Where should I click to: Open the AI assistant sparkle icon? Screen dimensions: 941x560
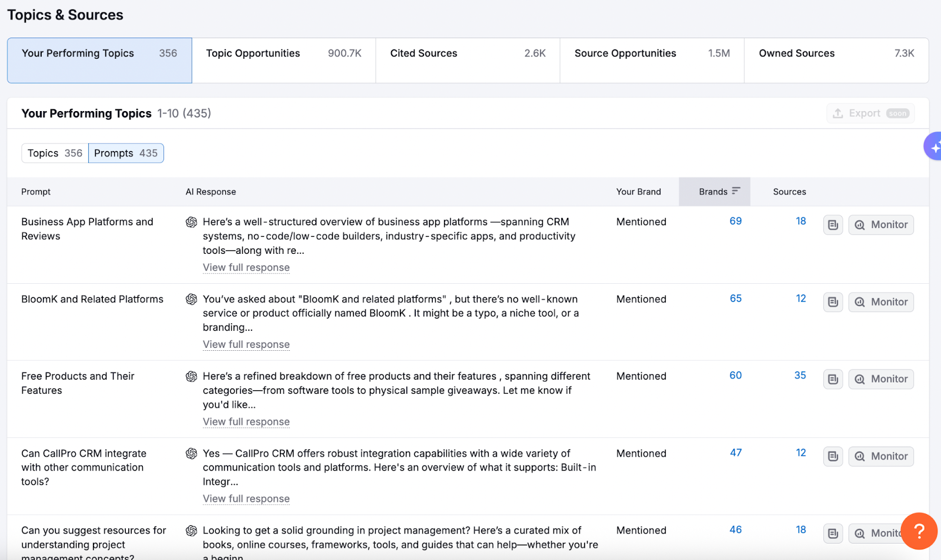tap(934, 147)
